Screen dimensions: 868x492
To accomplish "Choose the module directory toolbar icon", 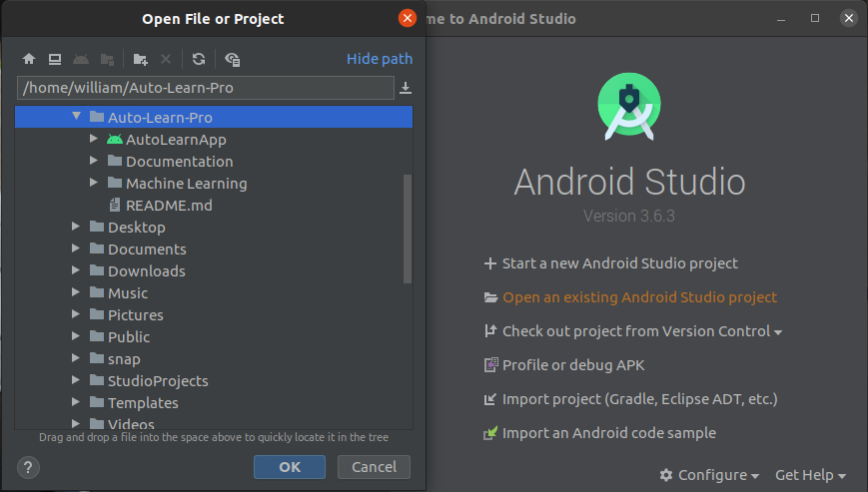I will click(x=107, y=59).
